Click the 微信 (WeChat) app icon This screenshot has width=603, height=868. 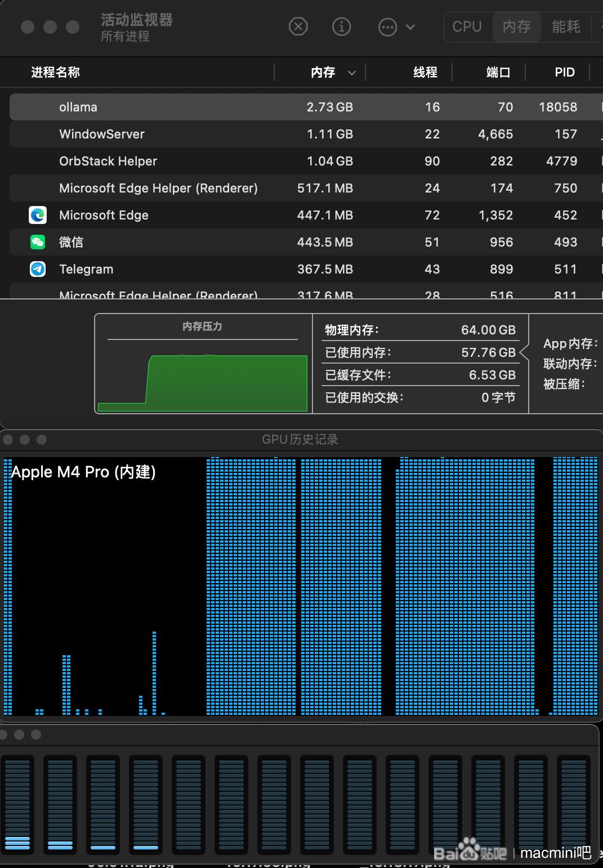[x=38, y=242]
